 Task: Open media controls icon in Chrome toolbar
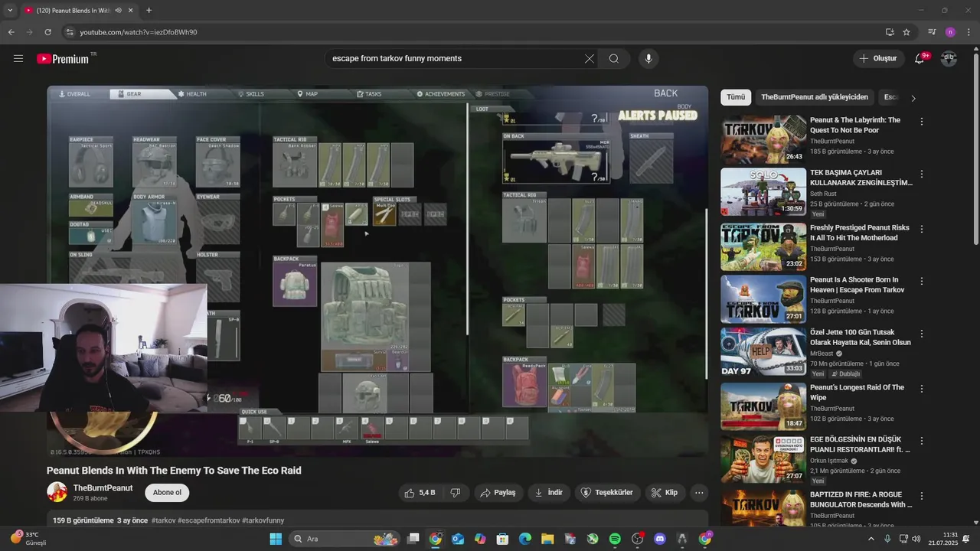(932, 32)
